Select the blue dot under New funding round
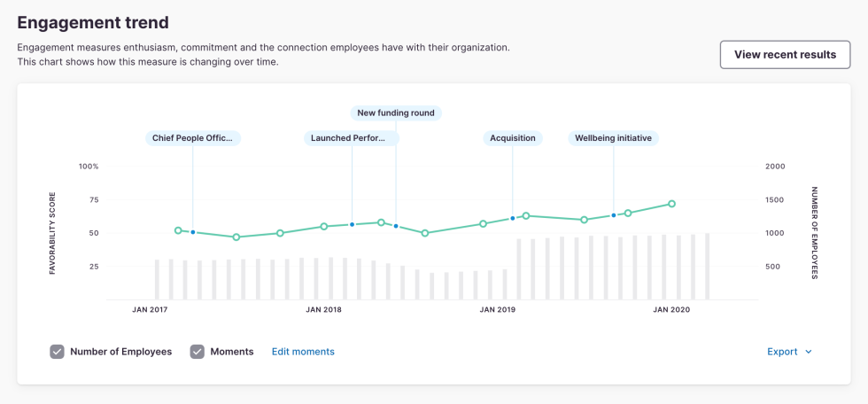Viewport: 868px width, 404px height. point(396,226)
